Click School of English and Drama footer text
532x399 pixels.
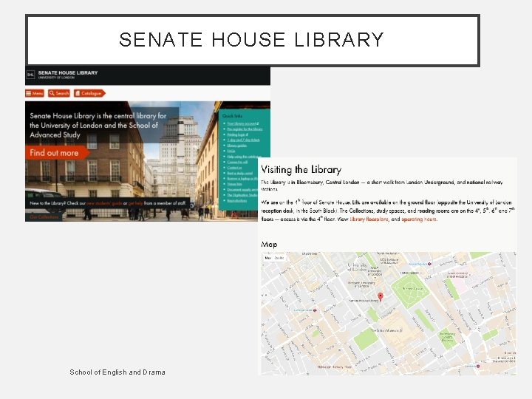click(x=117, y=372)
